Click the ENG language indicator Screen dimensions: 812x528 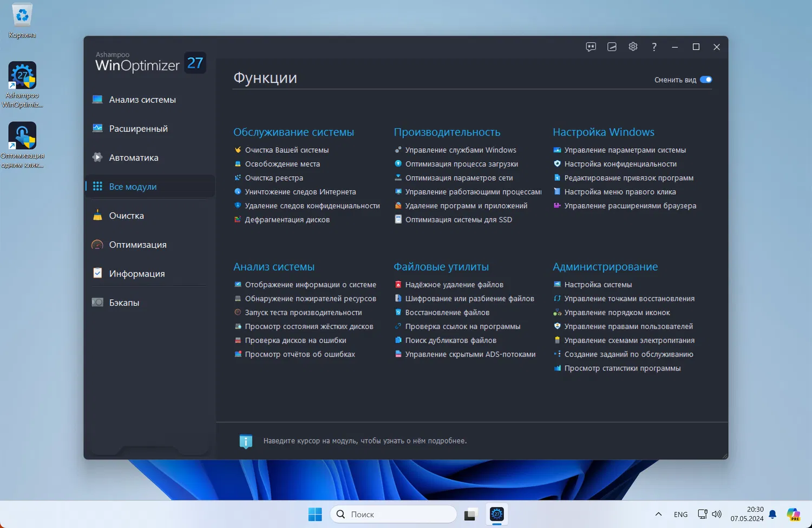click(x=680, y=514)
